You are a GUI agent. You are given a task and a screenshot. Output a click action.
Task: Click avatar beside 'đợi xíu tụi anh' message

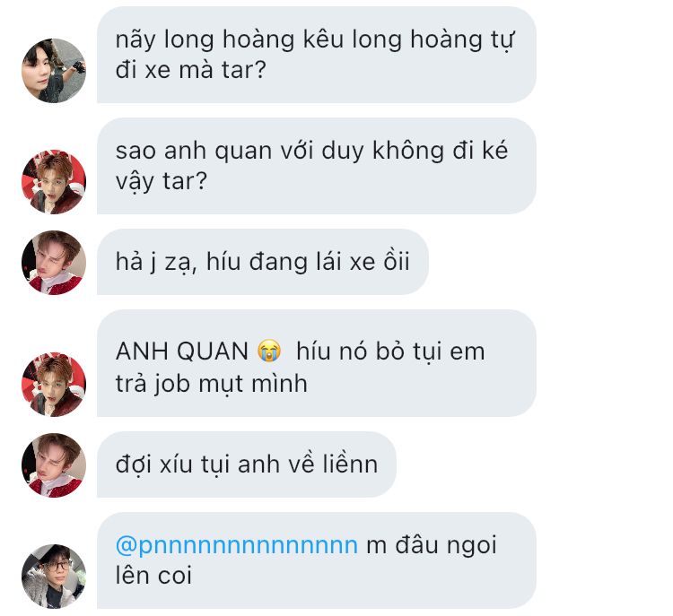[54, 465]
